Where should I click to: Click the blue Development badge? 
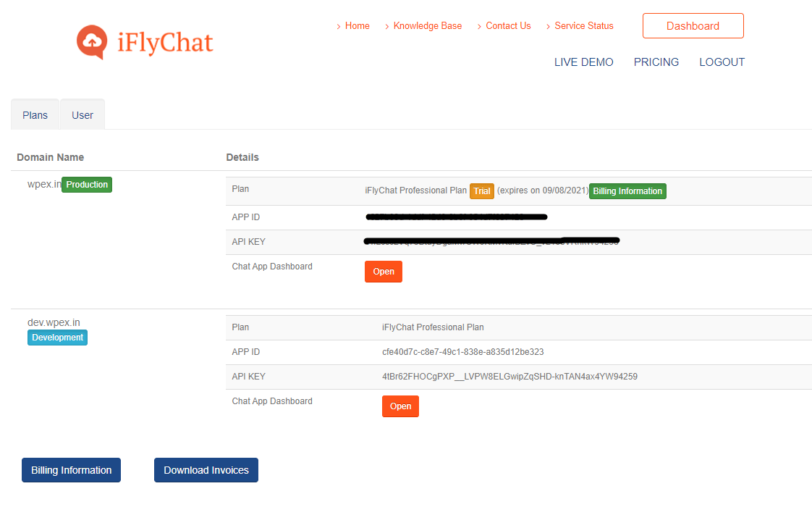[x=58, y=338]
